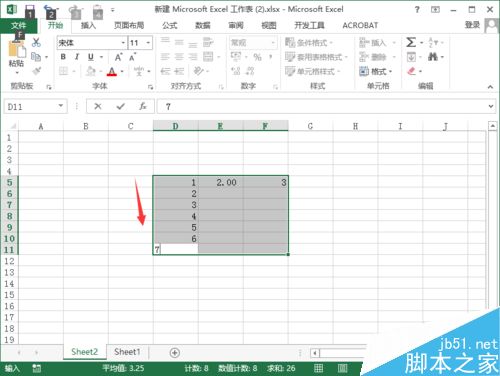Toggle Underline formatting

coord(91,57)
